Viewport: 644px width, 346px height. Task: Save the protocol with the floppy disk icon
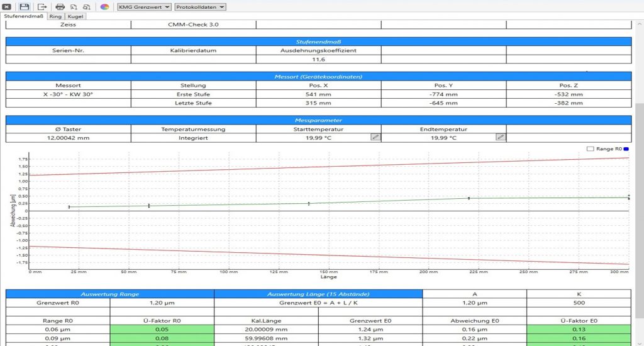click(x=24, y=6)
